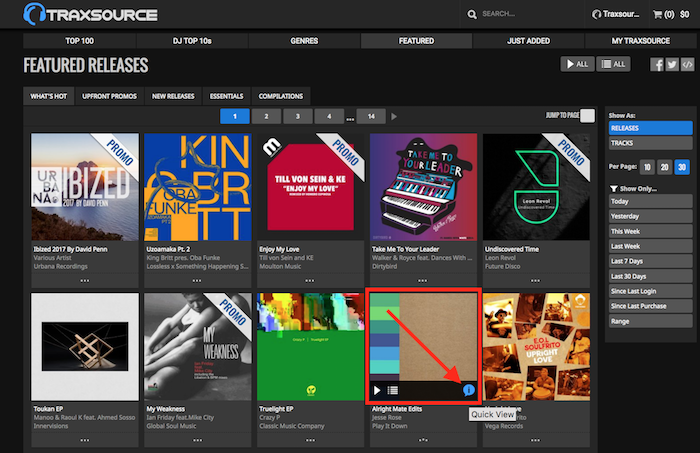Play the Alright Mate Edits release
The image size is (700, 453).
(377, 390)
